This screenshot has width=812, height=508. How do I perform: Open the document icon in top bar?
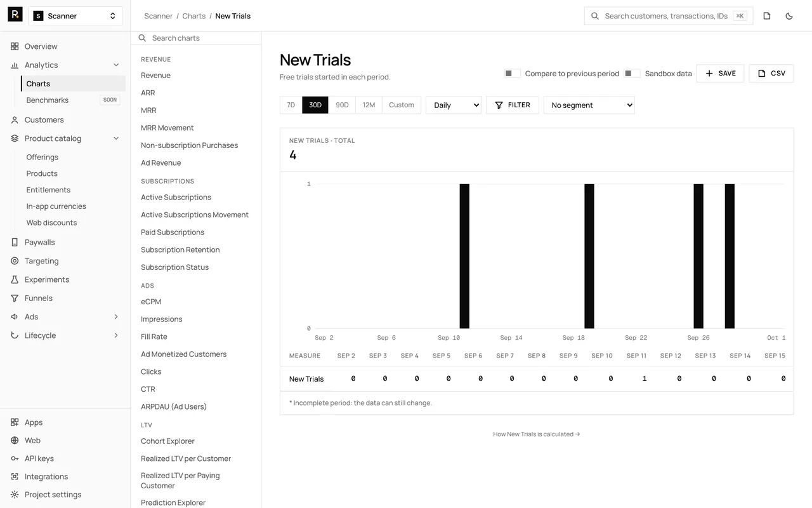point(767,16)
